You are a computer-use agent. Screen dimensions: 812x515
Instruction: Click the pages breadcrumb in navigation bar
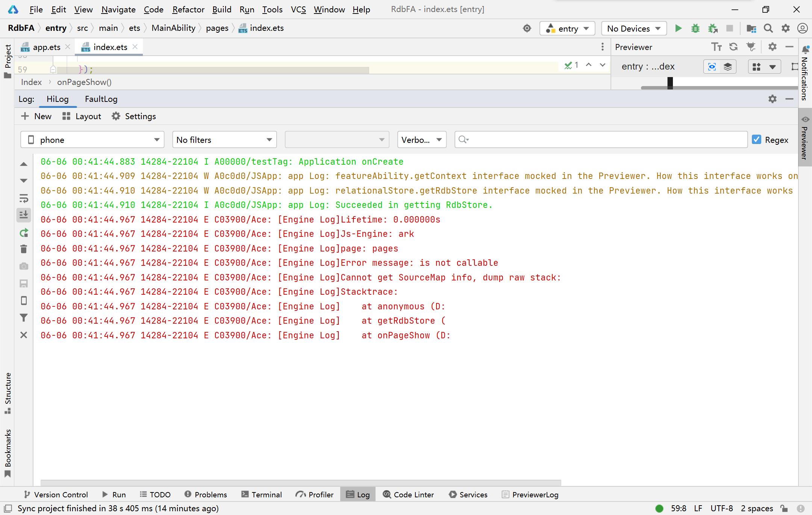pos(217,28)
